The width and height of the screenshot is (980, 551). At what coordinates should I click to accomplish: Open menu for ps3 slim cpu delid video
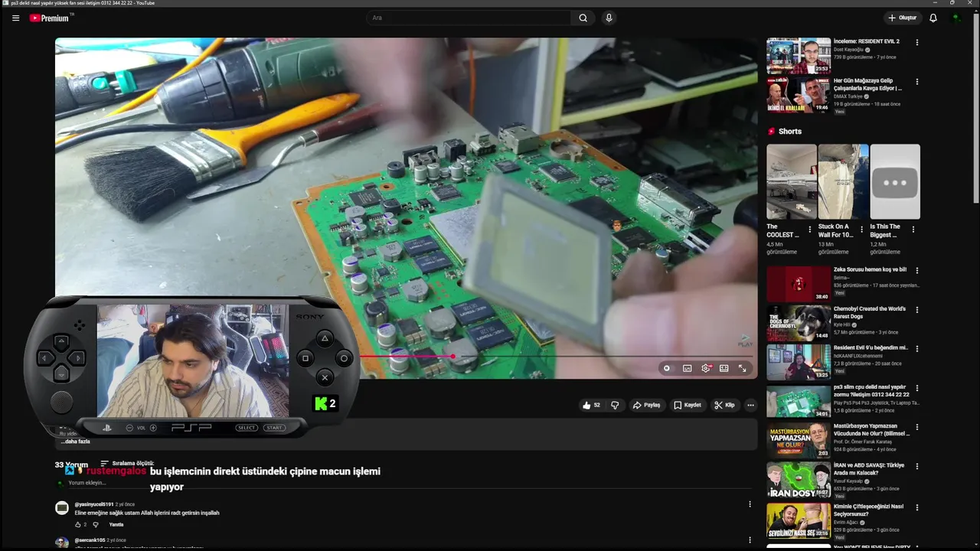(916, 388)
